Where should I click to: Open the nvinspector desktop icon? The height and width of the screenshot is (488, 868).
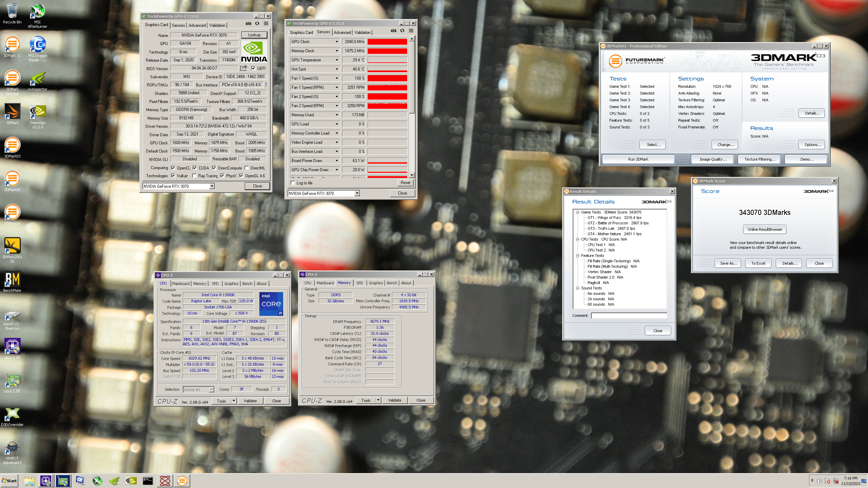[38, 81]
